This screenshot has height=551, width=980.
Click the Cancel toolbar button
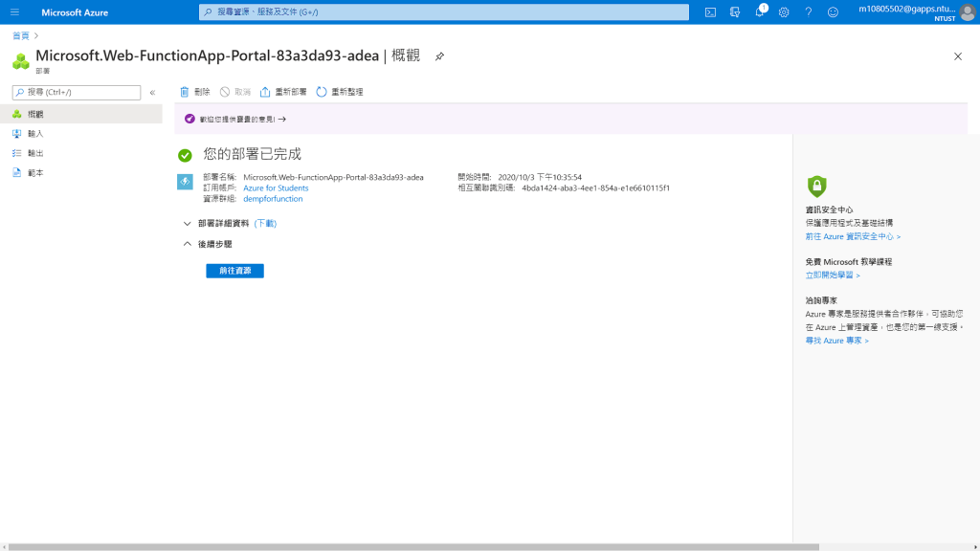[x=235, y=92]
